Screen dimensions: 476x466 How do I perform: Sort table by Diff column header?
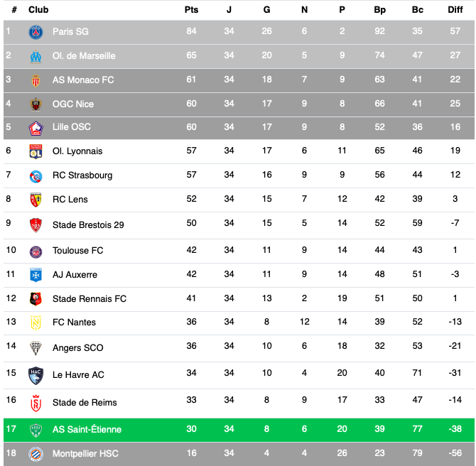[455, 10]
